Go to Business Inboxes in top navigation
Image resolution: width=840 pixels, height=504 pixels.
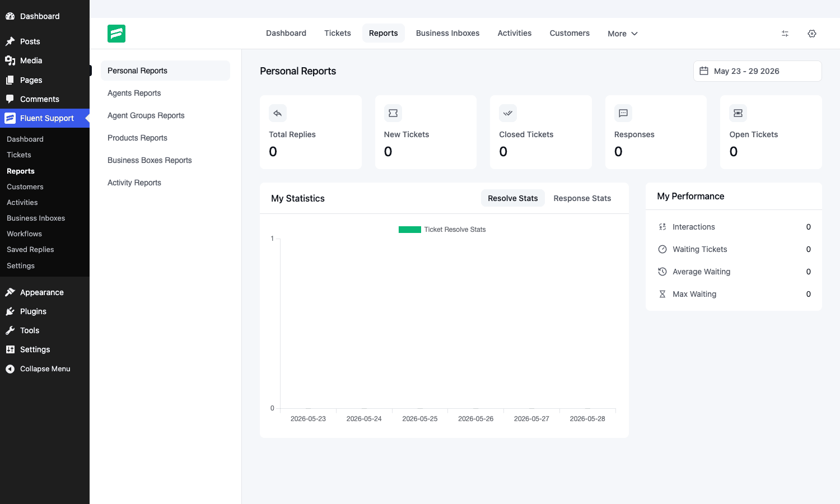coord(448,33)
